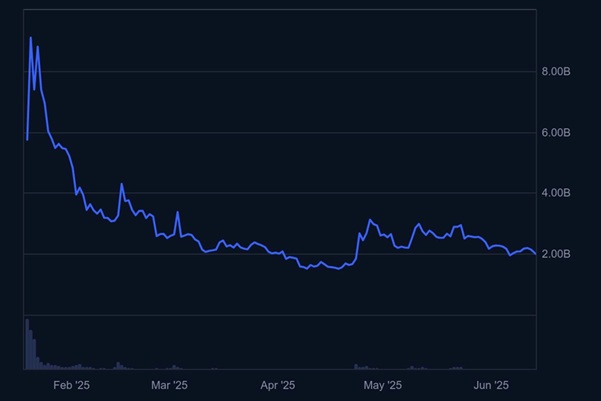Select the 4.00B y-axis label
The height and width of the screenshot is (401, 601).
click(x=556, y=193)
